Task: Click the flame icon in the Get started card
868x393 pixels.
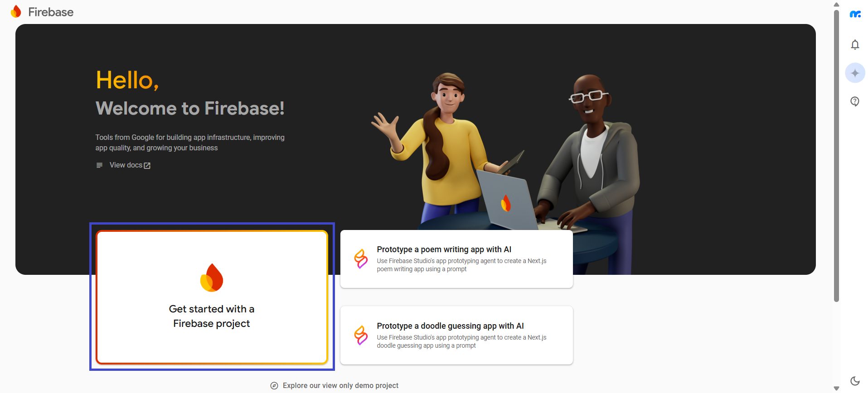Action: click(x=212, y=278)
